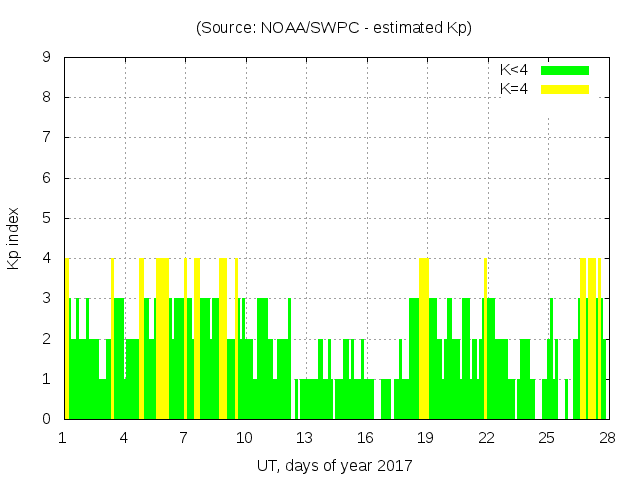Click the x-axis tick label 25
The width and height of the screenshot is (640, 480).
click(547, 438)
